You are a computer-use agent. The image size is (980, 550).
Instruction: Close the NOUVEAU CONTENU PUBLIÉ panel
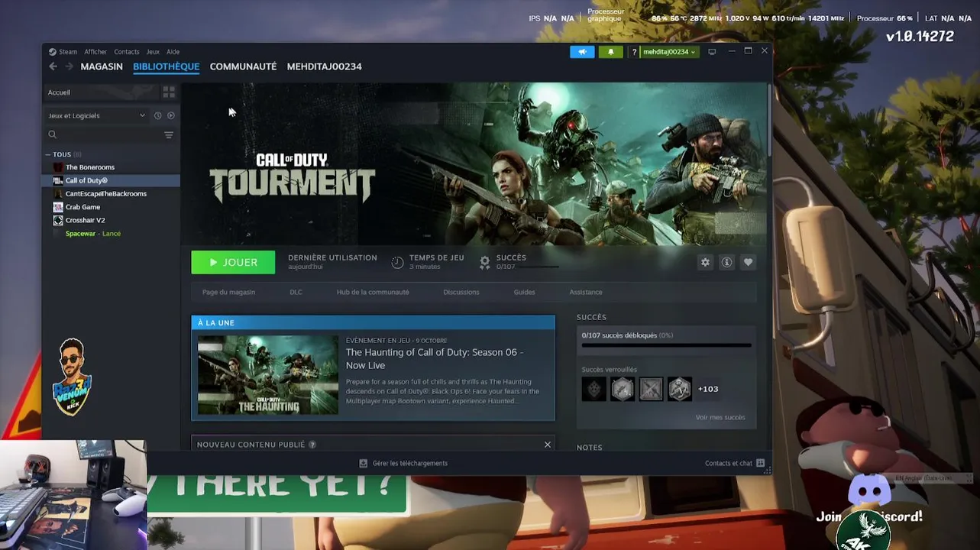point(547,445)
